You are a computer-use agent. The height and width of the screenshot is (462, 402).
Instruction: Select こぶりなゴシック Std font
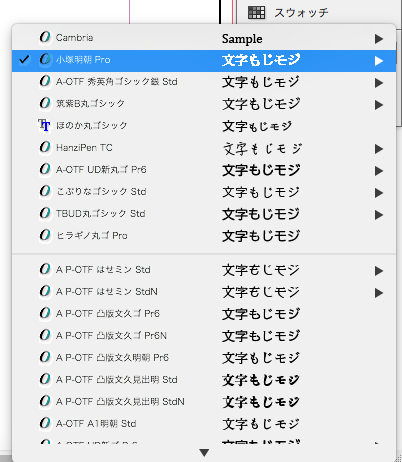[204, 192]
